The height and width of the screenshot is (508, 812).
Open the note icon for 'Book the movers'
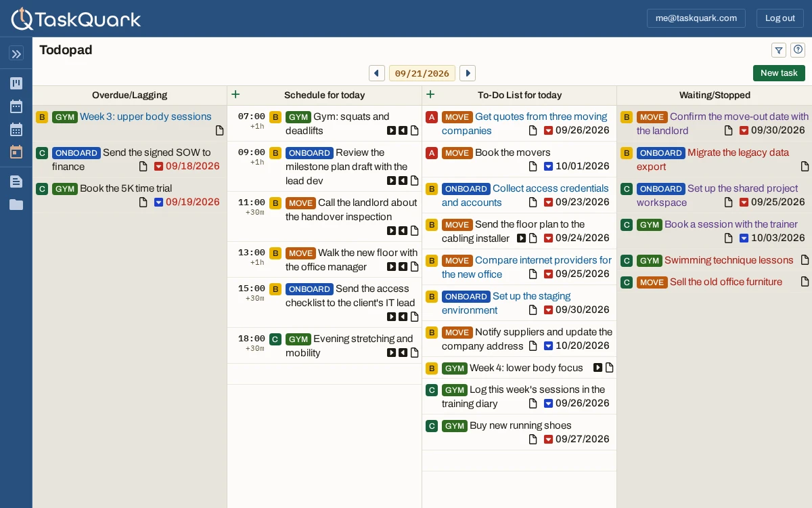[533, 167]
